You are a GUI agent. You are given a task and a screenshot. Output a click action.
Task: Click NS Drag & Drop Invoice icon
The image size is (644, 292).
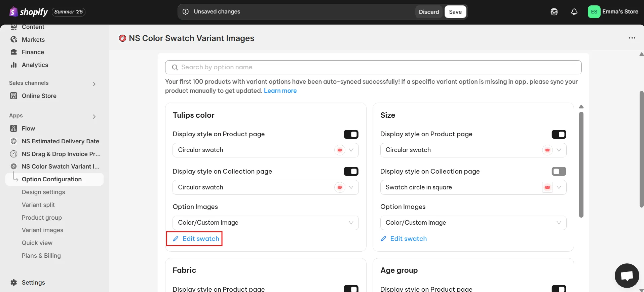point(14,154)
